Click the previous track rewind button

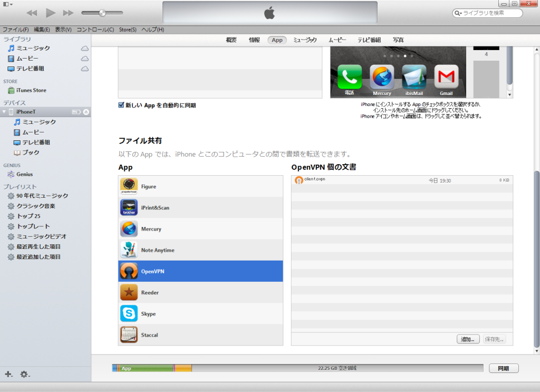click(32, 13)
